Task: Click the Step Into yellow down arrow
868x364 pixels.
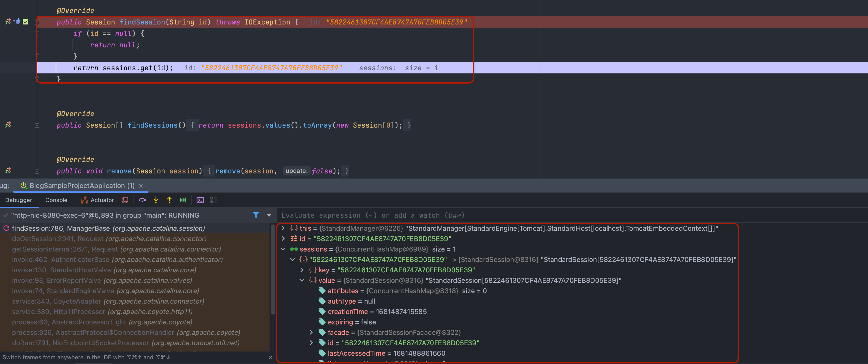Action: tap(156, 200)
